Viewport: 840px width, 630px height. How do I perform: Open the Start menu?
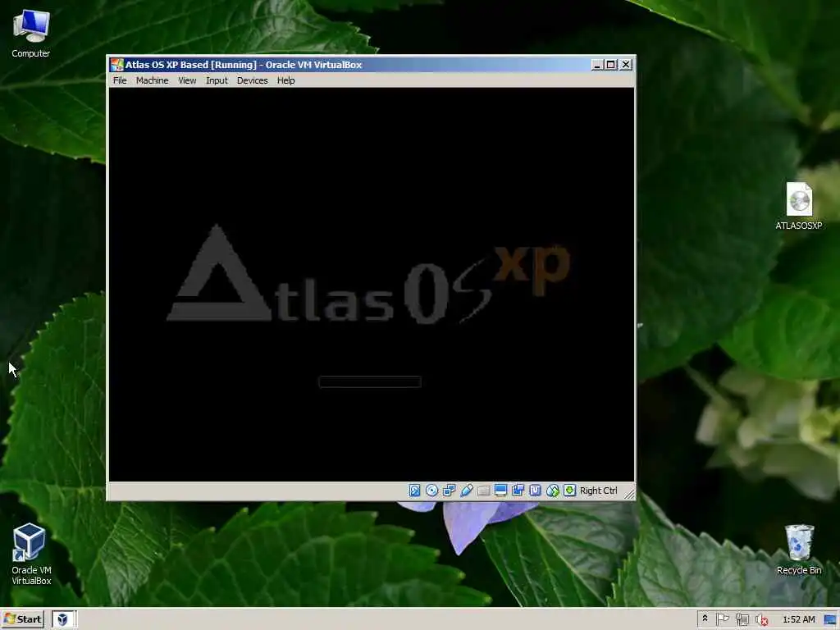coord(23,619)
